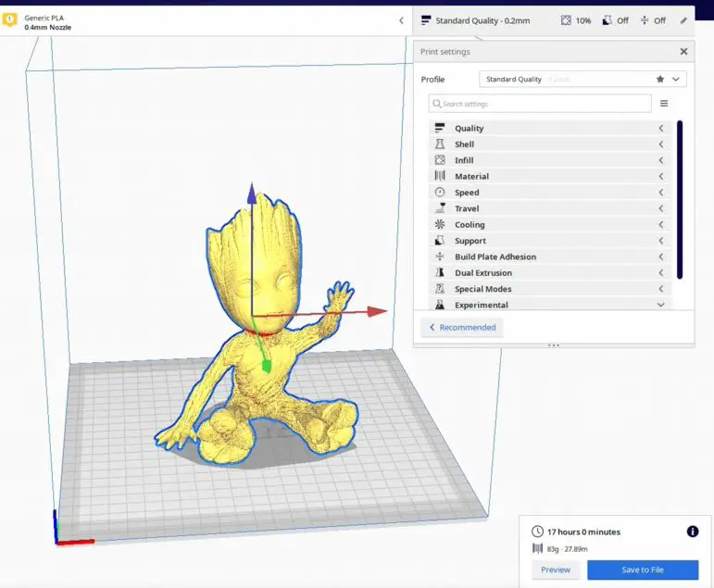This screenshot has height=588, width=714.
Task: Click the layer height icon by Standard Quality
Action: point(426,20)
